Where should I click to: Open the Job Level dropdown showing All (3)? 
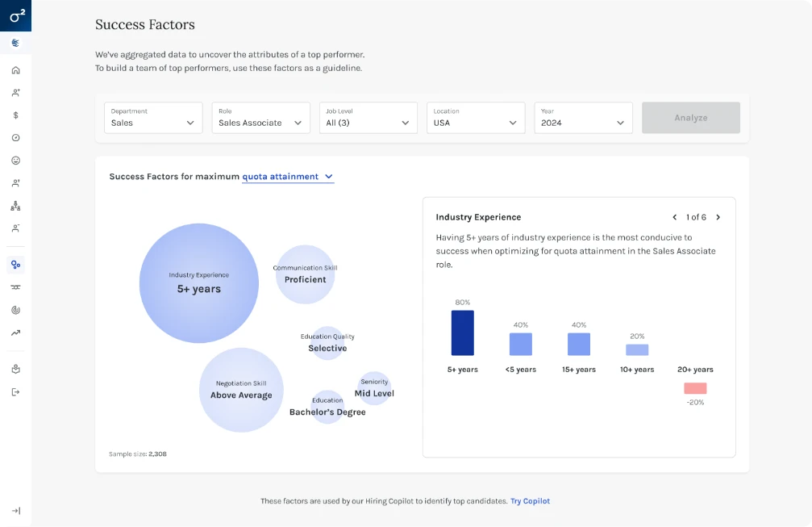coord(369,118)
